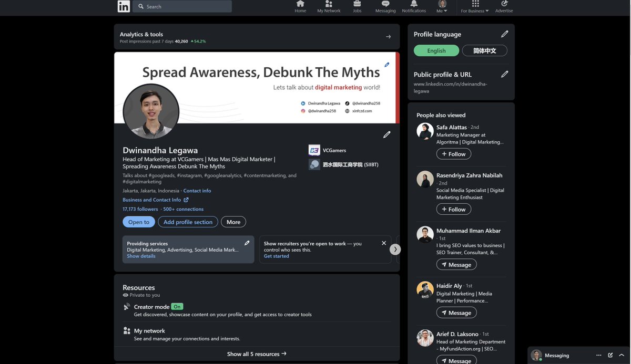Image resolution: width=631 pixels, height=364 pixels.
Task: Open Arief D. Laksono's profile name
Action: coord(457,334)
